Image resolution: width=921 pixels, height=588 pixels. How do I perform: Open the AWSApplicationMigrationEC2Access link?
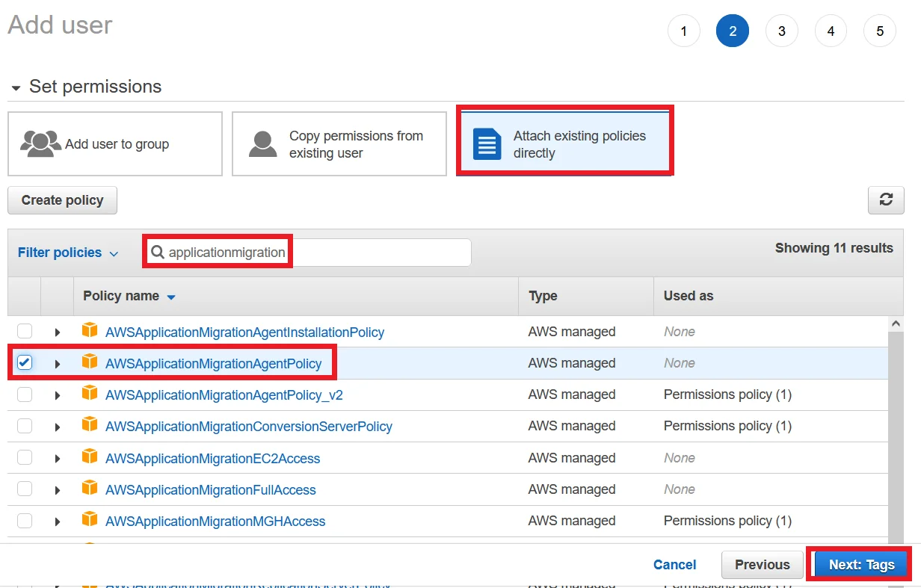[212, 458]
